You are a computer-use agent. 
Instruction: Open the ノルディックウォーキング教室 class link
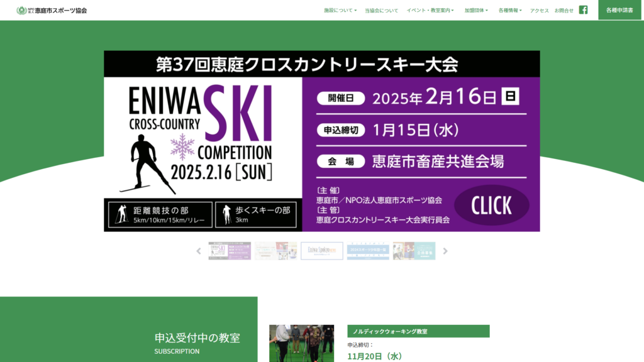418,331
